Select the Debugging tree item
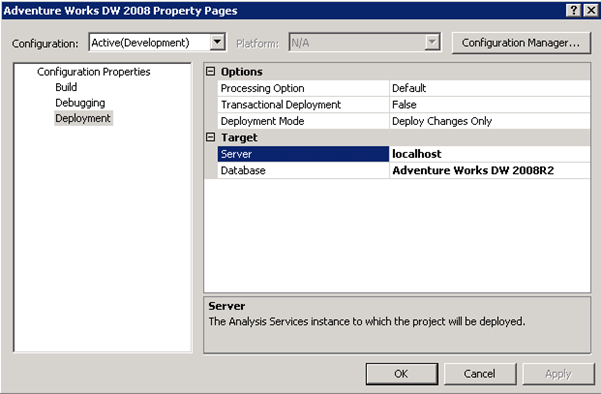This screenshot has height=394, width=601. [x=80, y=103]
